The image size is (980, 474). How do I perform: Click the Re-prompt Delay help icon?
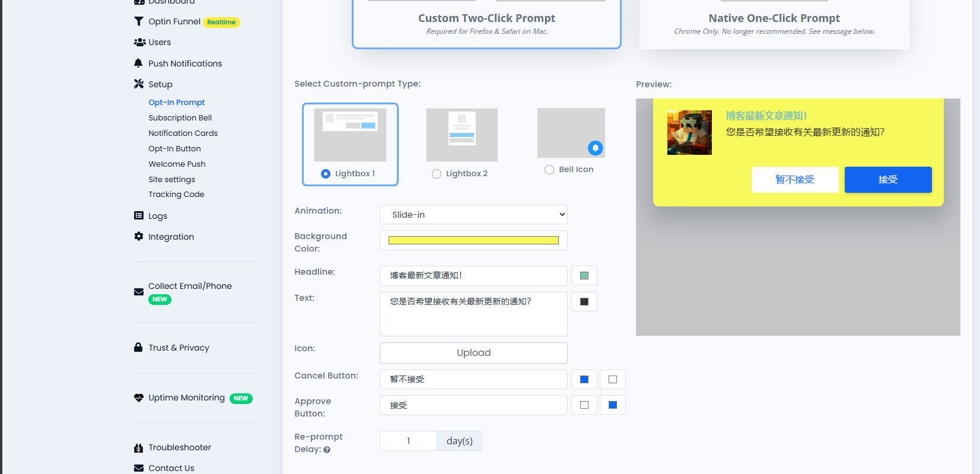click(327, 450)
